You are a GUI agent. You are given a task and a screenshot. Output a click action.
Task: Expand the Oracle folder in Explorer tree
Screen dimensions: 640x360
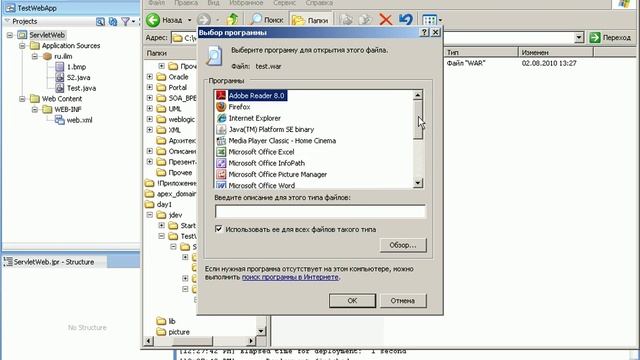pyautogui.click(x=150, y=77)
